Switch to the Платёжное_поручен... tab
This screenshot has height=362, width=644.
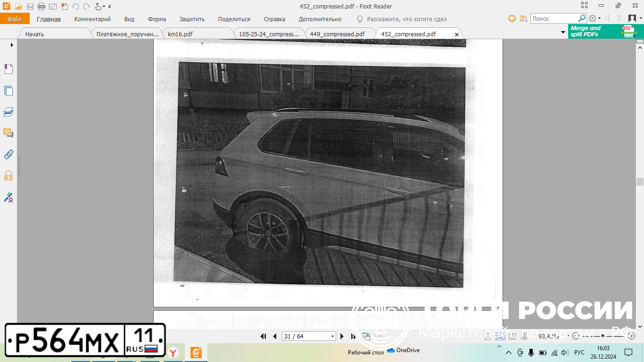(x=126, y=34)
